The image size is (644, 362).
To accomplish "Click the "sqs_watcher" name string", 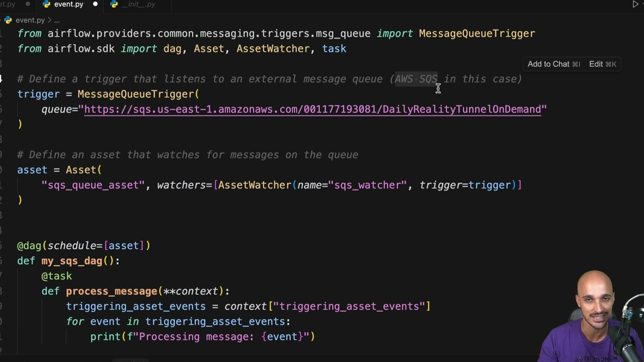I will [367, 185].
